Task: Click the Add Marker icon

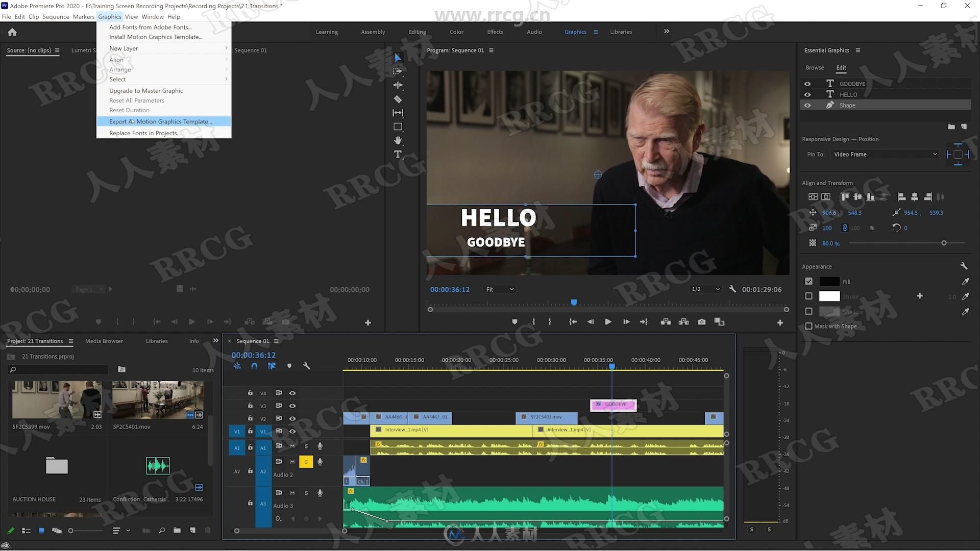Action: (515, 321)
